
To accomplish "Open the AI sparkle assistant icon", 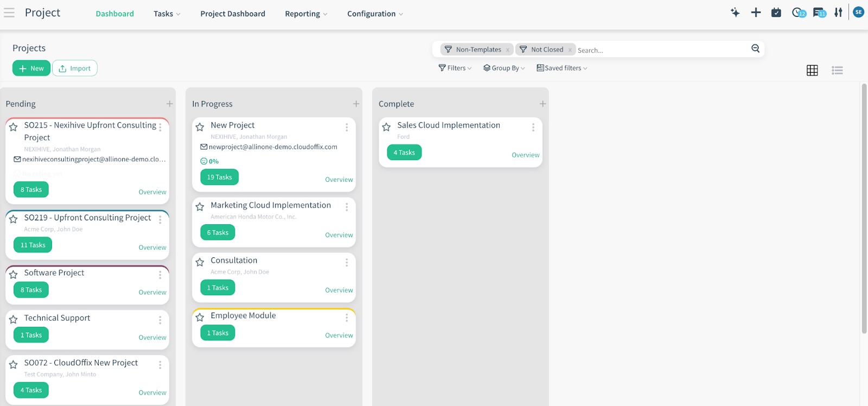I will [x=735, y=12].
